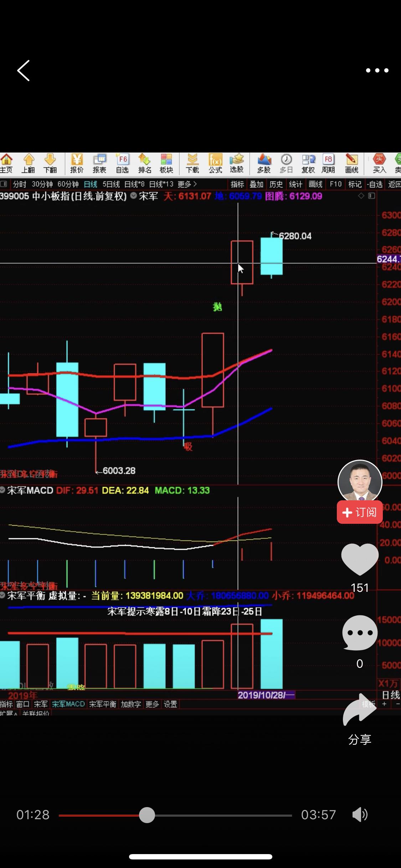Click the 2019/10/28 date marker
The height and width of the screenshot is (868, 401).
coord(266,695)
